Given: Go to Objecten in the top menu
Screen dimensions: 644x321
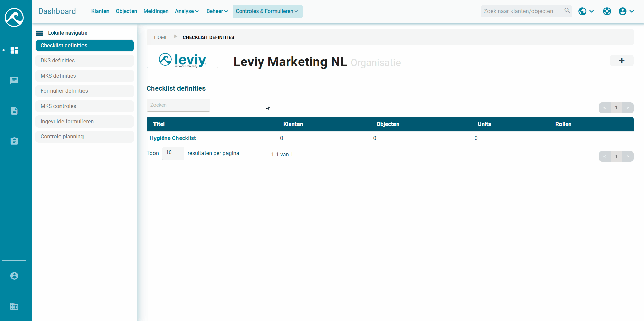Looking at the screenshot, I should (126, 11).
